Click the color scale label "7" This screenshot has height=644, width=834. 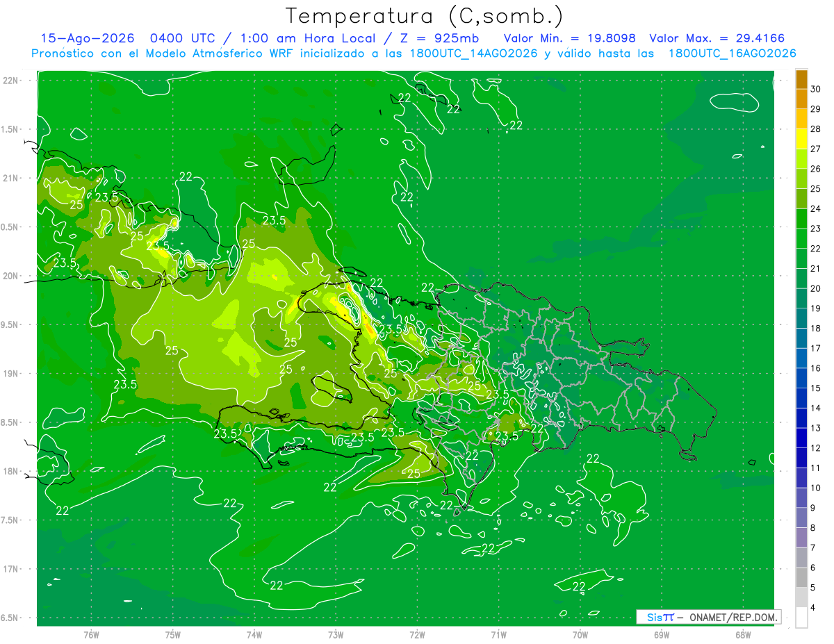point(814,548)
